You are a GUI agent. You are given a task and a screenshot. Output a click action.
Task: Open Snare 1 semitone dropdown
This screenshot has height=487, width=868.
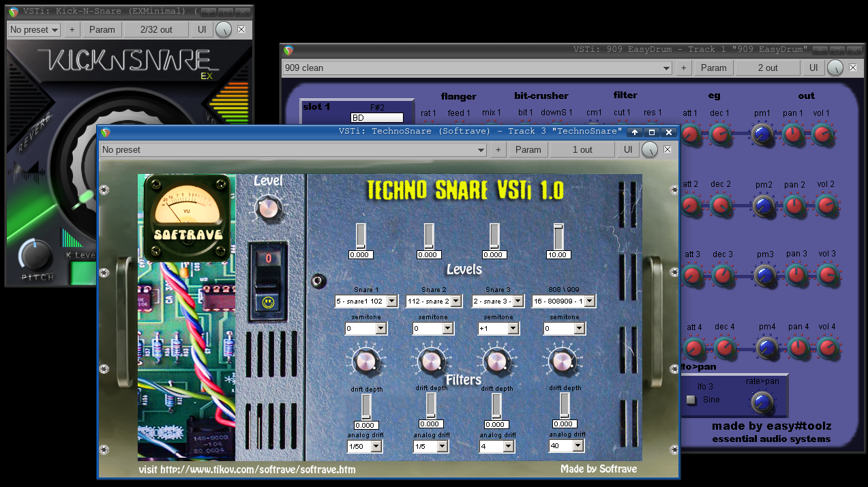point(366,329)
